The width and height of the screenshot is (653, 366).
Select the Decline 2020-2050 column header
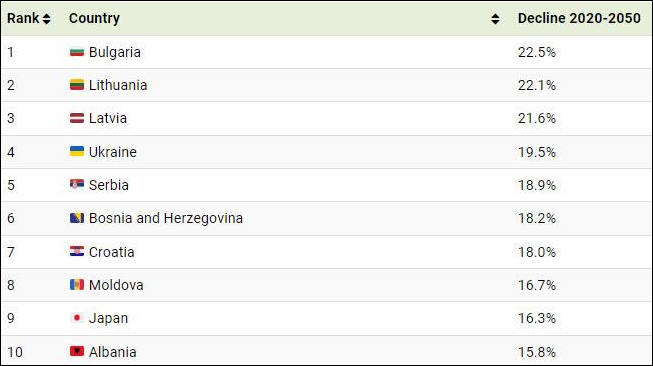(579, 18)
